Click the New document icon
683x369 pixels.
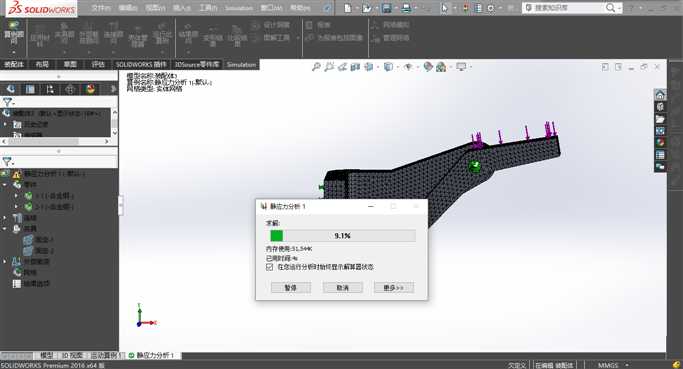(x=348, y=8)
